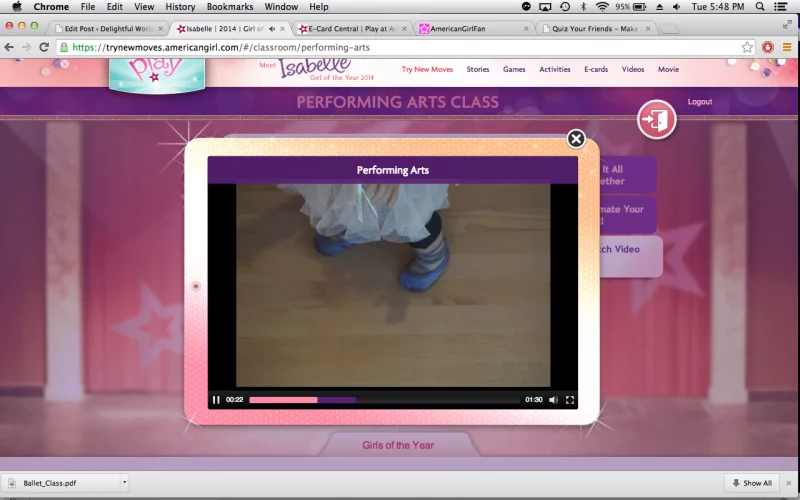Expand Ballet_Class.pdf download options arrow
The image size is (800, 500).
pyautogui.click(x=124, y=483)
